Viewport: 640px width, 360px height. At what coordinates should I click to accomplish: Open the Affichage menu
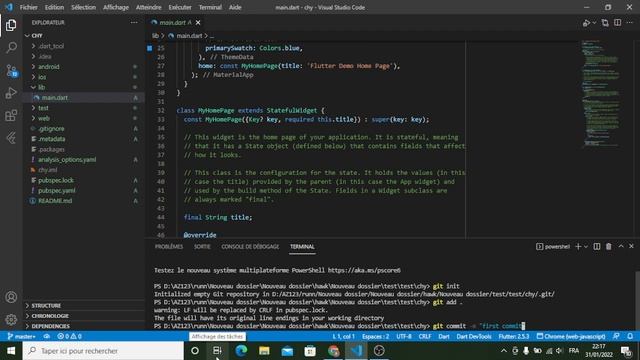116,7
